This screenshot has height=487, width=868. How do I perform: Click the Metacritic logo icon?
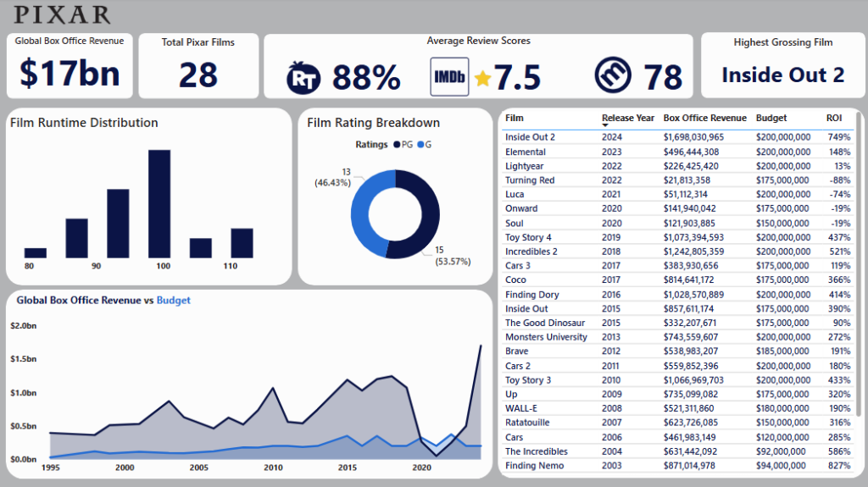coord(613,75)
